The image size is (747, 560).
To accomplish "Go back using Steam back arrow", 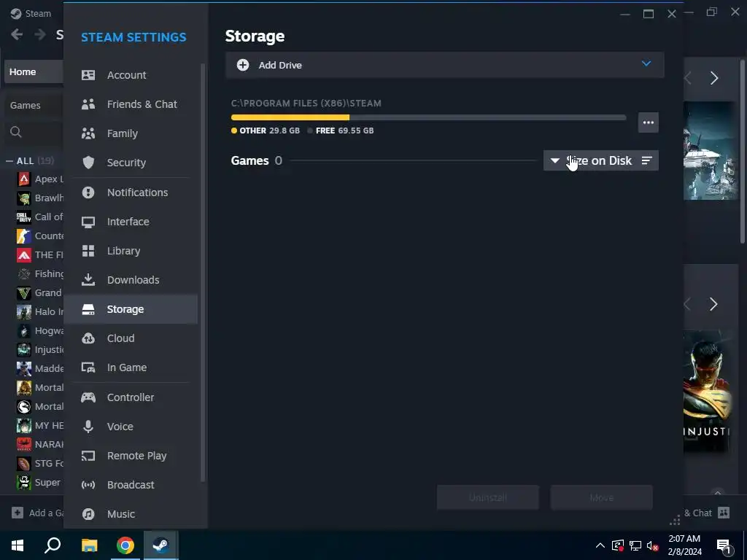I will tap(17, 34).
